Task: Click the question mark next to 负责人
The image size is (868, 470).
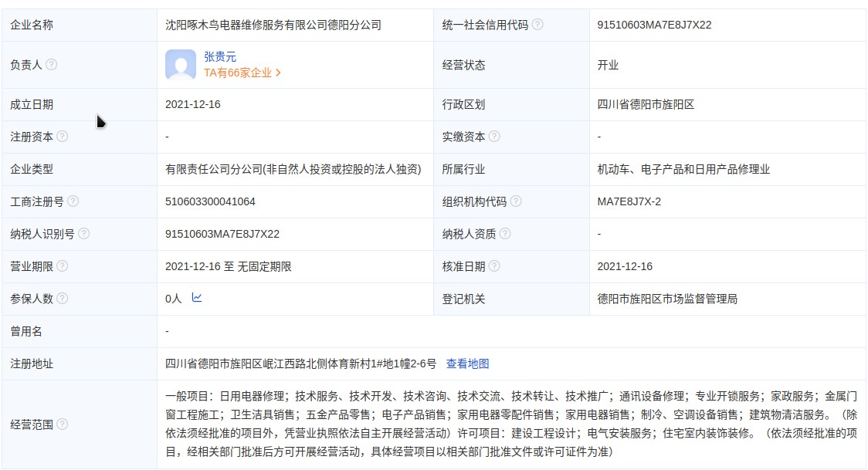Action: point(52,65)
